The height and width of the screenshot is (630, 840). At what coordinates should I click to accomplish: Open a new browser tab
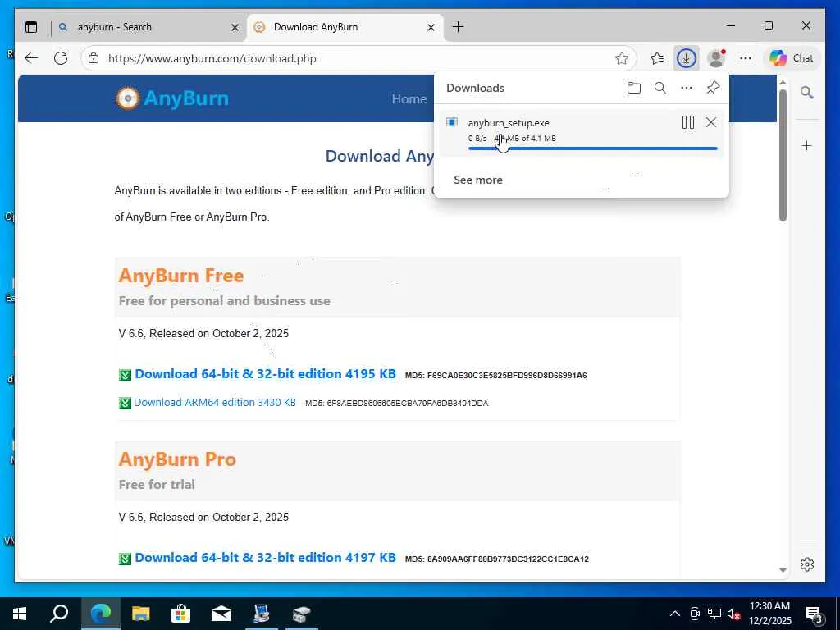point(458,27)
